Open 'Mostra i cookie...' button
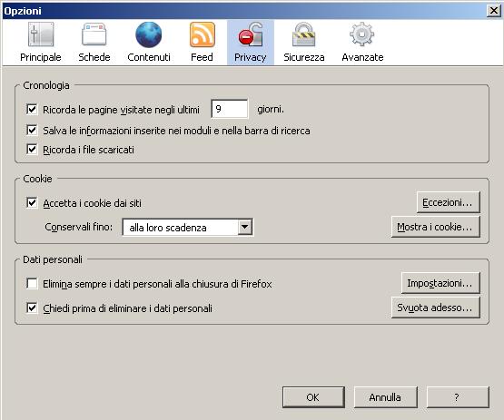 pyautogui.click(x=436, y=227)
